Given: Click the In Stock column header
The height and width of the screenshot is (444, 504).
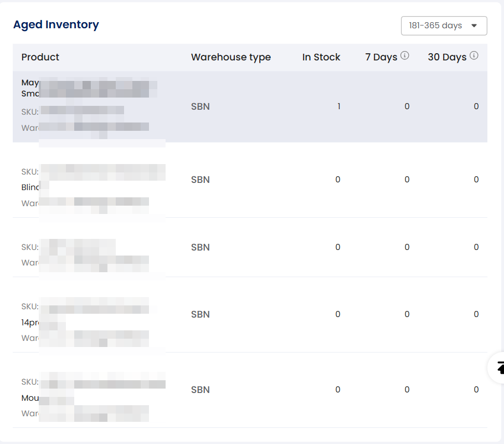Looking at the screenshot, I should 321,57.
